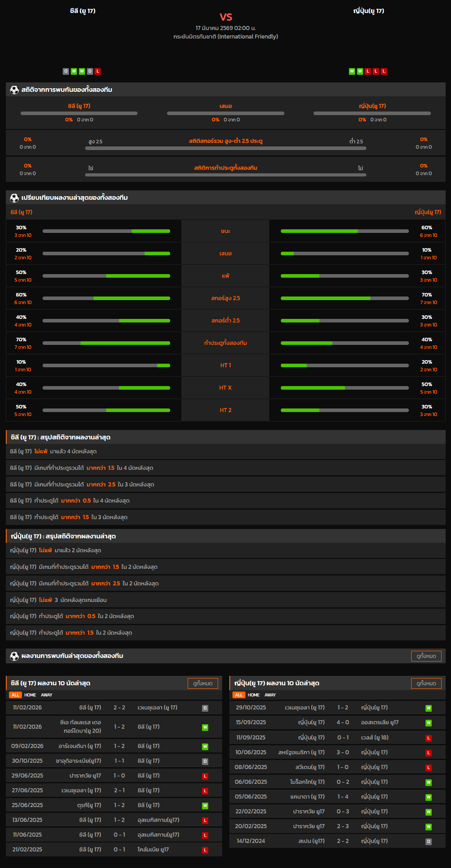Click the red L badge in Chile's form row
451x868 pixels.
[x=98, y=71]
